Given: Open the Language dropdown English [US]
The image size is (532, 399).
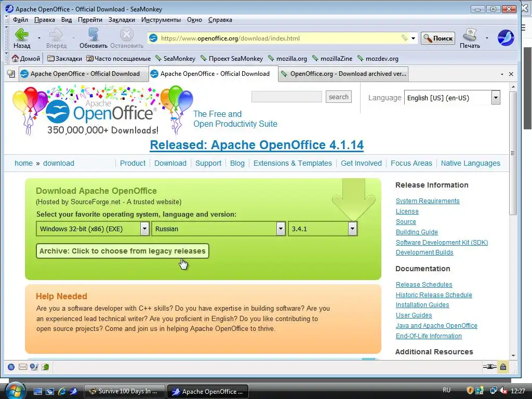Looking at the screenshot, I should coord(453,98).
